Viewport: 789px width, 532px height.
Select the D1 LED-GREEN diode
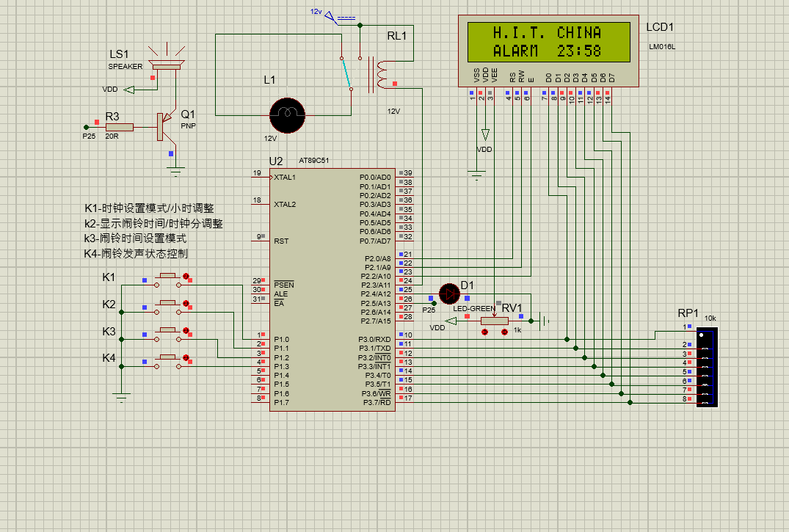449,294
